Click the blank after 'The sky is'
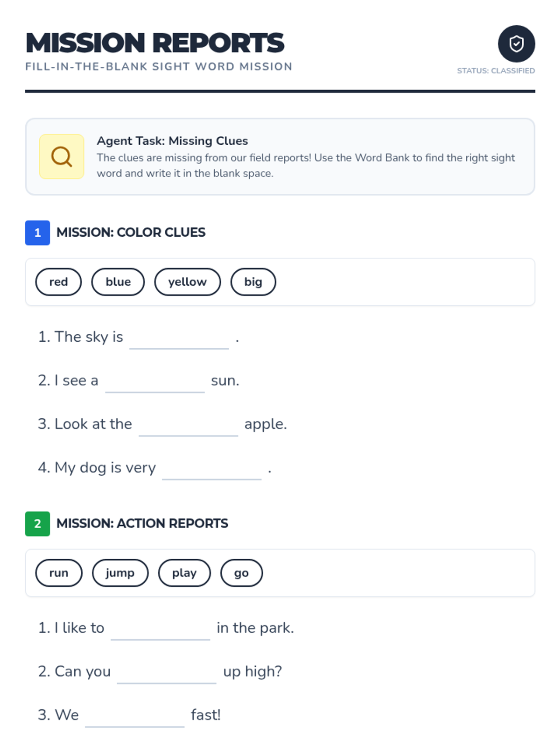 tap(179, 338)
